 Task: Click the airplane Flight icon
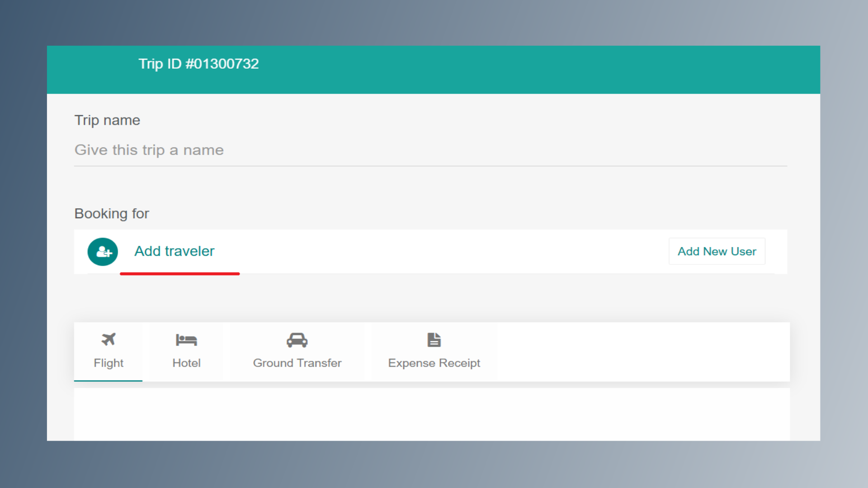click(x=108, y=339)
